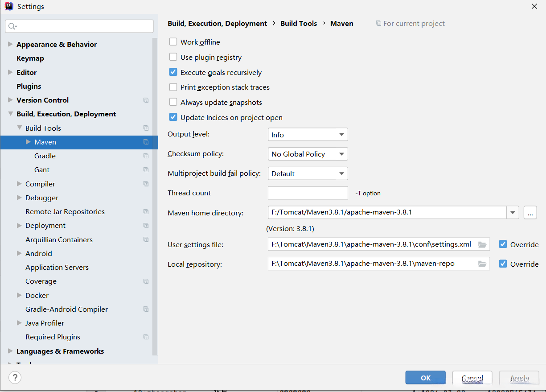Click the OK button
Image resolution: width=546 pixels, height=392 pixels.
pos(425,378)
